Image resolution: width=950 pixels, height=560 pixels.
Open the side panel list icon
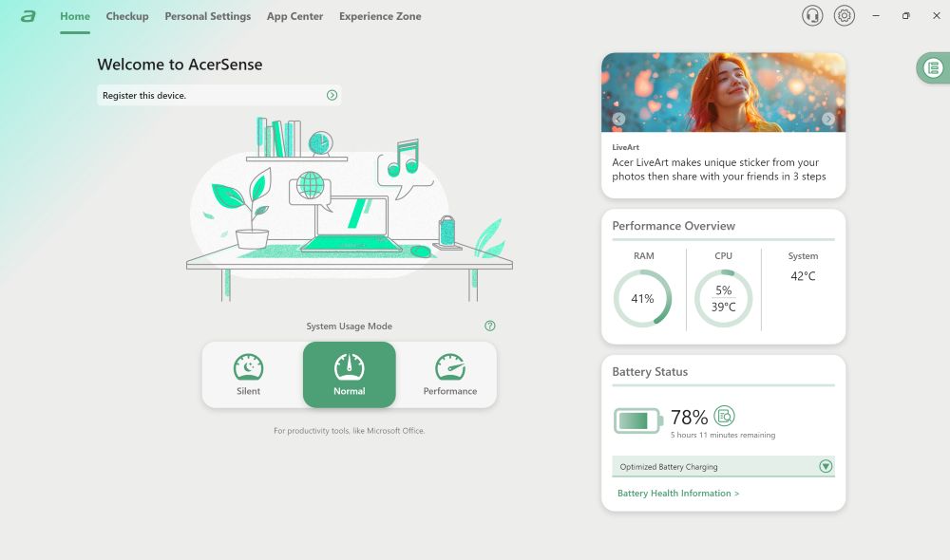[x=933, y=67]
